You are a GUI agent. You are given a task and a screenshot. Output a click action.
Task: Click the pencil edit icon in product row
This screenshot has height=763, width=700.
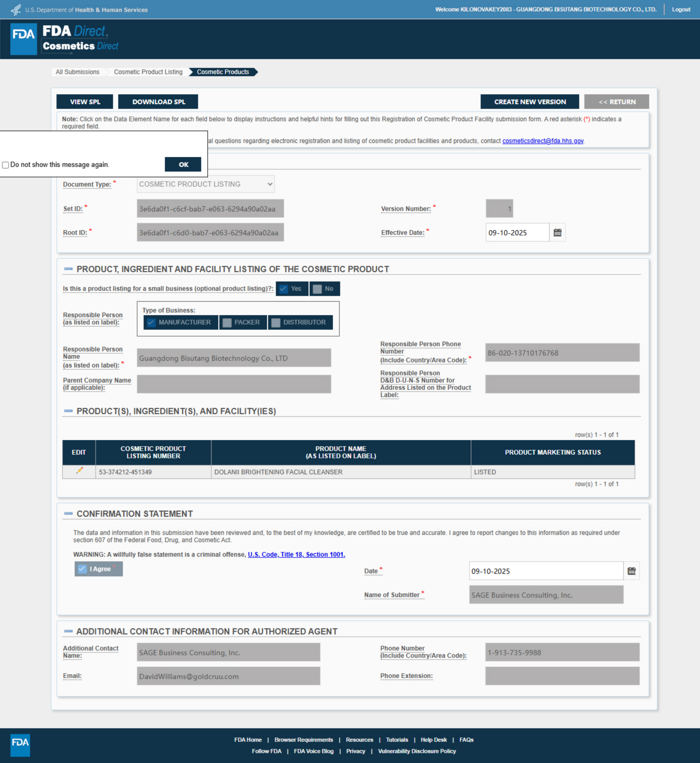click(x=79, y=471)
